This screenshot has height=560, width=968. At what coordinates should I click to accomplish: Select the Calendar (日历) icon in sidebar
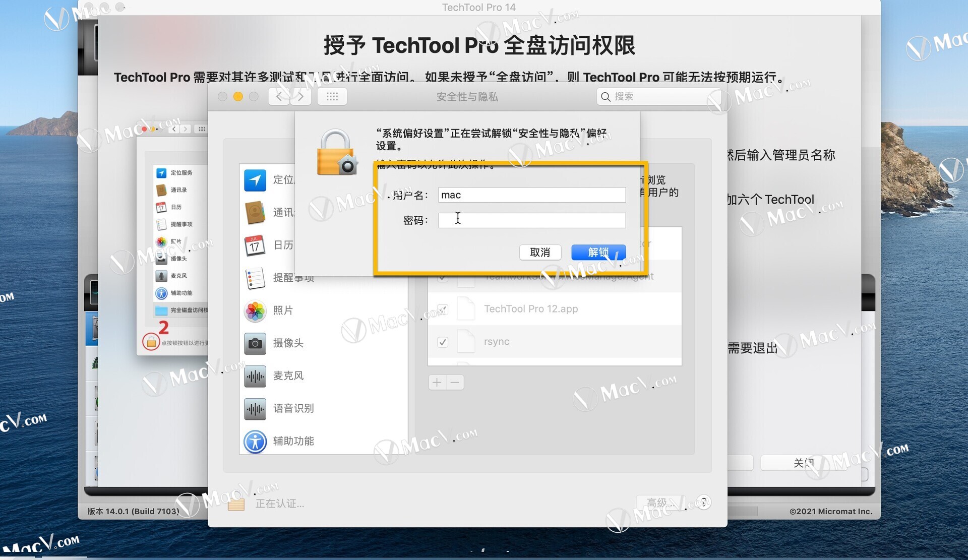(255, 245)
